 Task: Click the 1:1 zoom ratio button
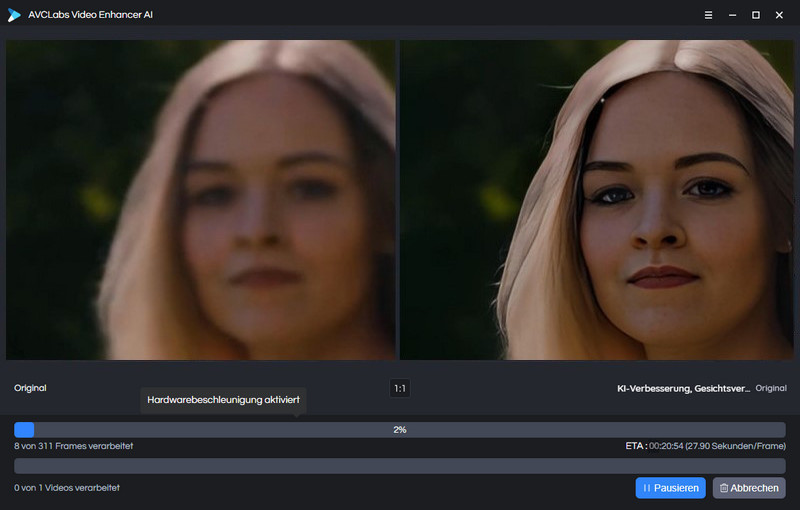[400, 388]
